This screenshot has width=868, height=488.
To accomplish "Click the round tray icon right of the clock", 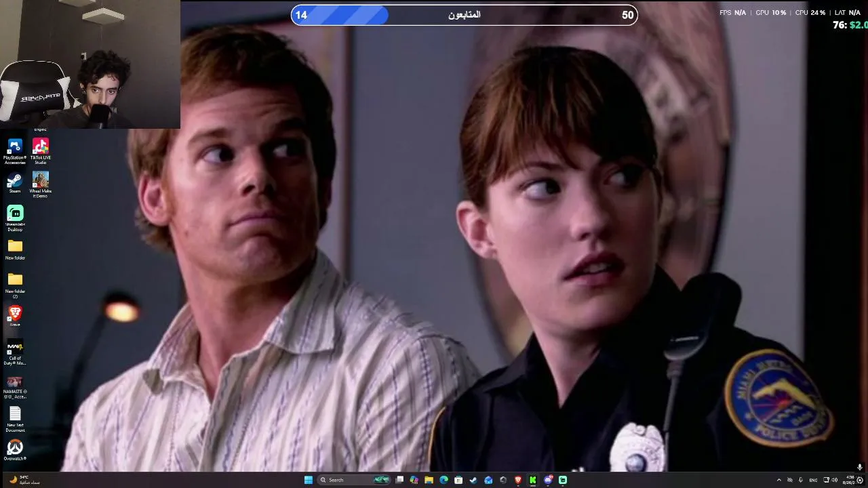I will click(860, 480).
